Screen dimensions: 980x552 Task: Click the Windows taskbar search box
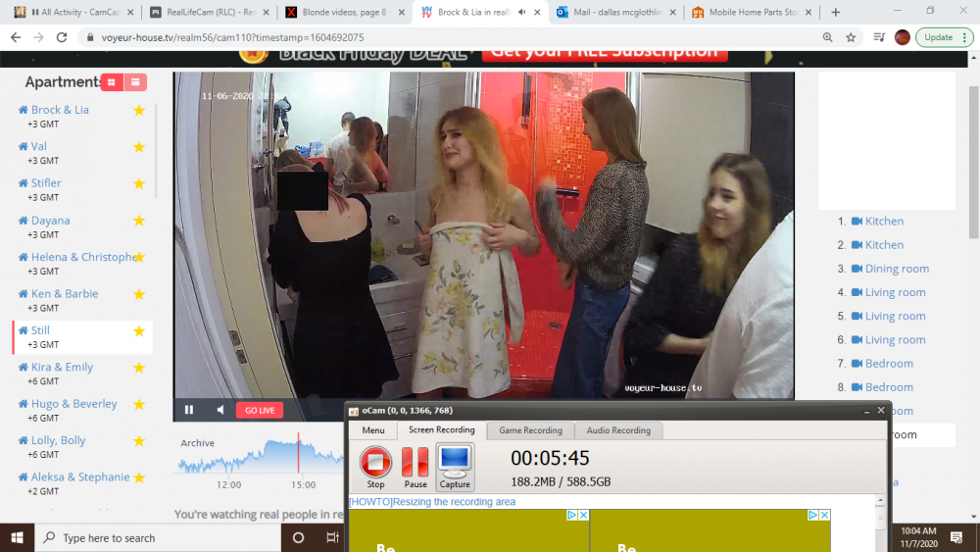pyautogui.click(x=157, y=537)
